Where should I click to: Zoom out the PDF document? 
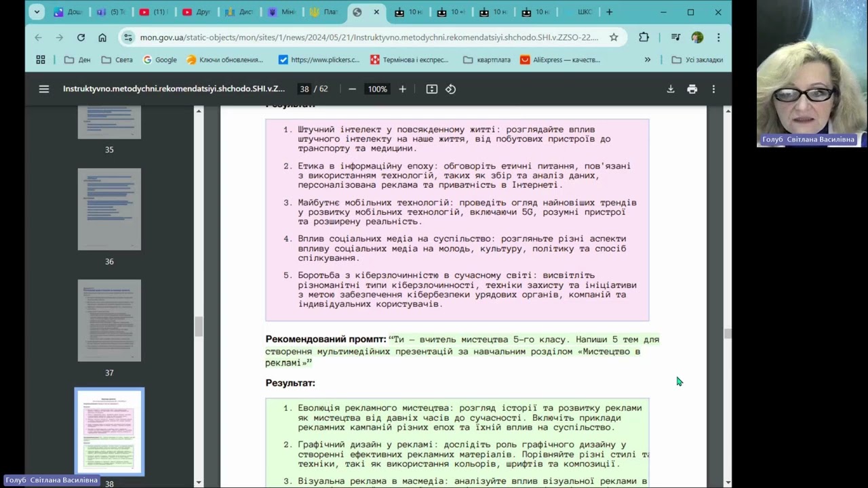[x=352, y=89]
